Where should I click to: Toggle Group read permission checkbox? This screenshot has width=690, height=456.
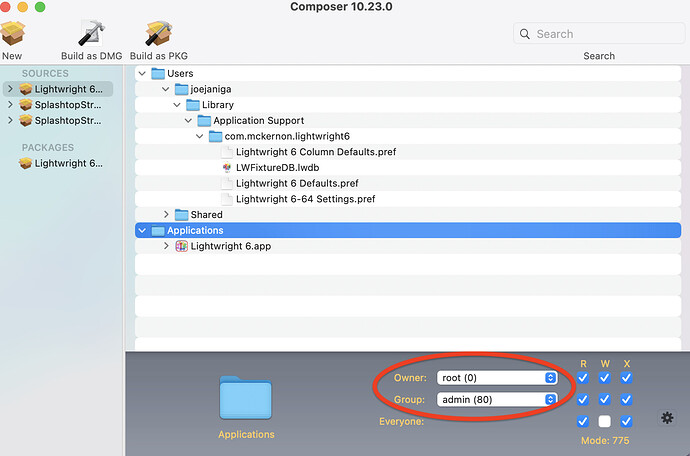(x=583, y=399)
